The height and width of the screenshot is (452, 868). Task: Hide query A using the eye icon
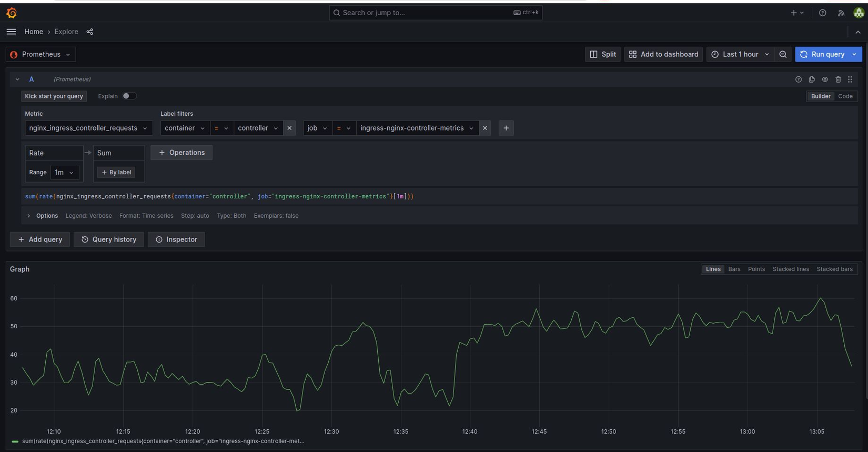[825, 79]
